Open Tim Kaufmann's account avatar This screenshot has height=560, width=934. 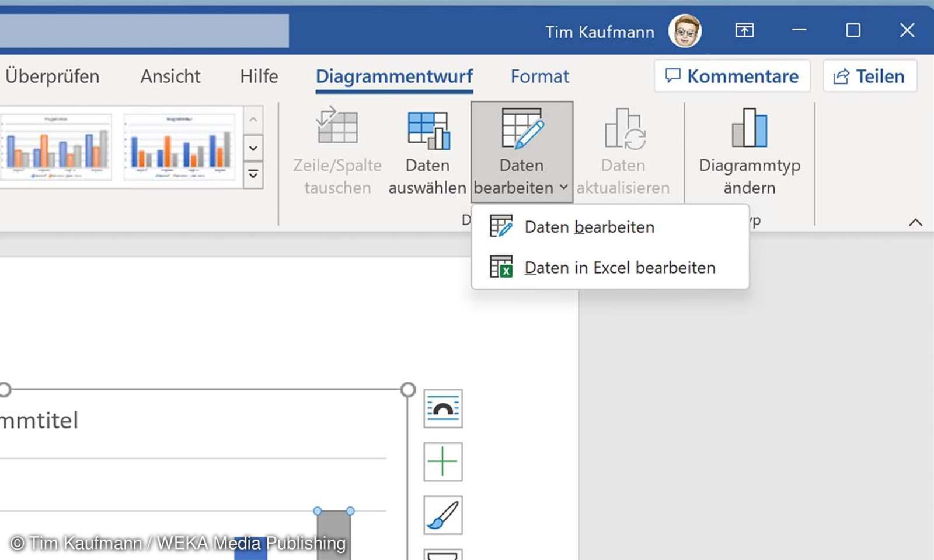[685, 31]
